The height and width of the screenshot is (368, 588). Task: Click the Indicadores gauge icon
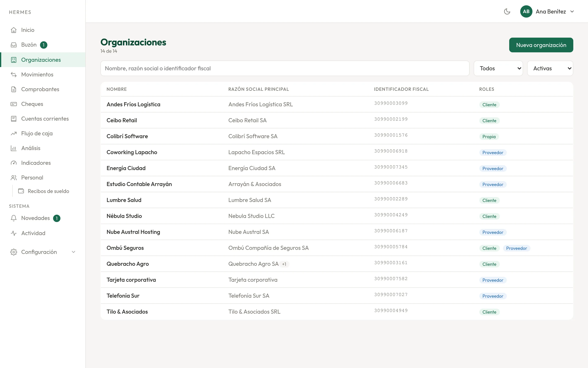[14, 163]
